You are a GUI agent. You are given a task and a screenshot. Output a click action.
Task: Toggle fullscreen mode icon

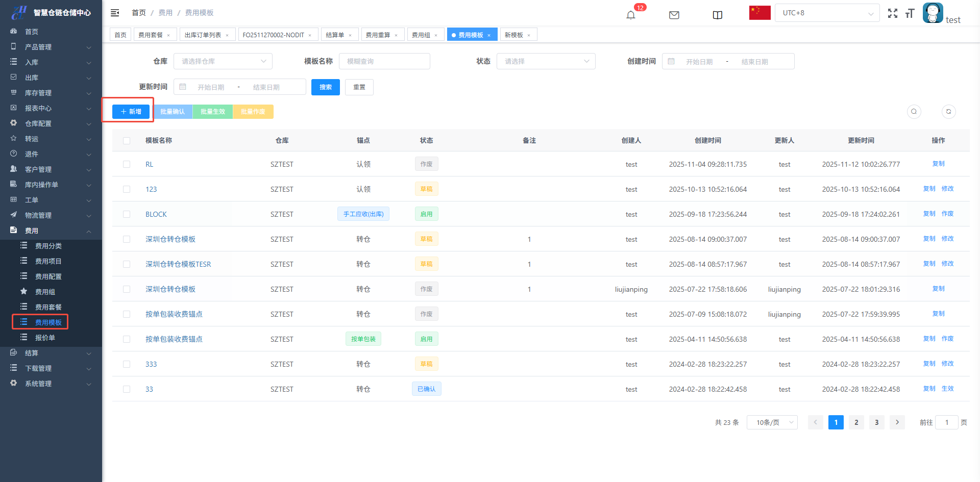(892, 13)
